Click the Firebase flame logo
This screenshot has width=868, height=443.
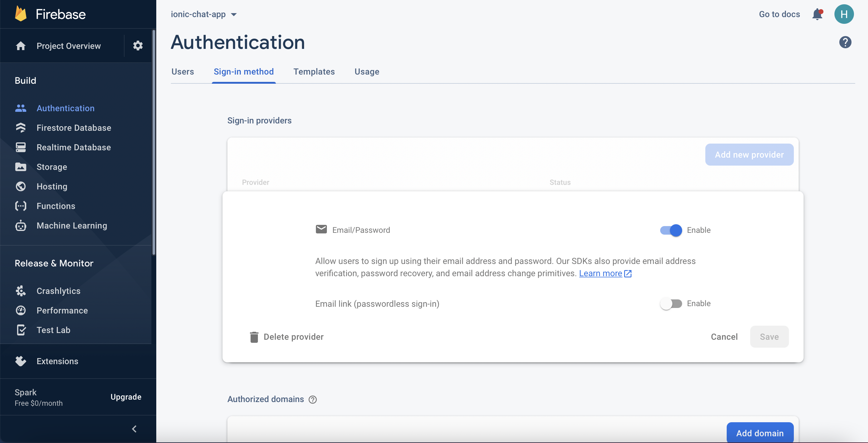point(21,14)
